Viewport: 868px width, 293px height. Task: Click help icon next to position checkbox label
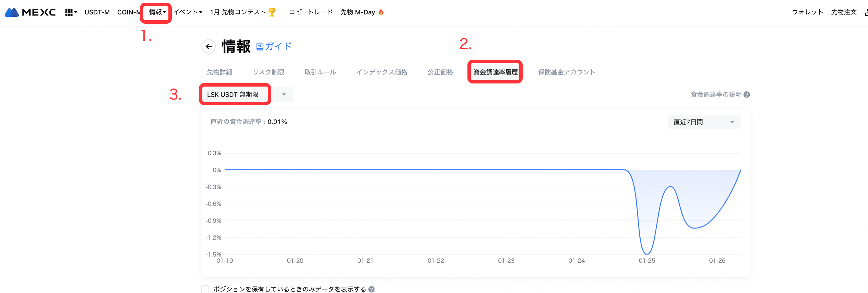click(x=371, y=289)
